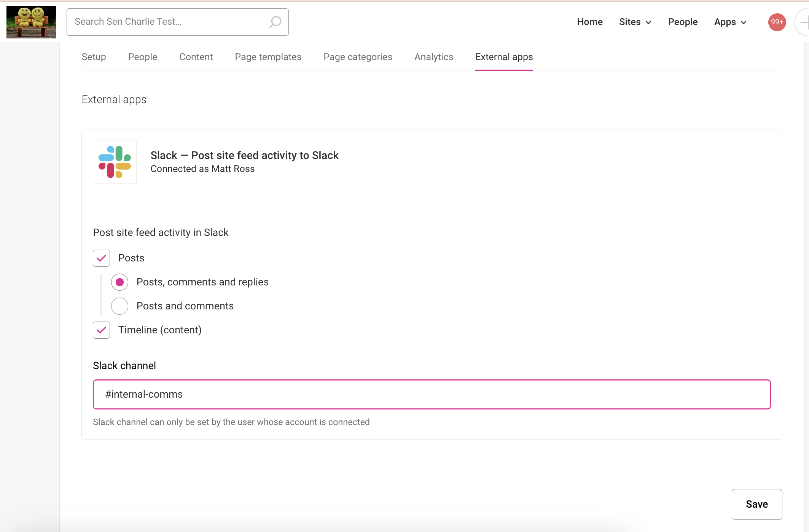Viewport: 809px width, 532px height.
Task: Disable the Timeline (content) checkbox
Action: click(x=101, y=330)
